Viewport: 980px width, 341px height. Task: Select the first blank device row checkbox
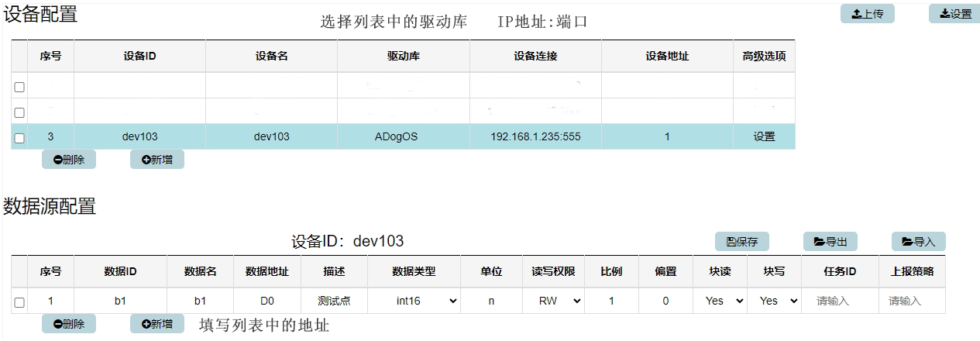19,88
